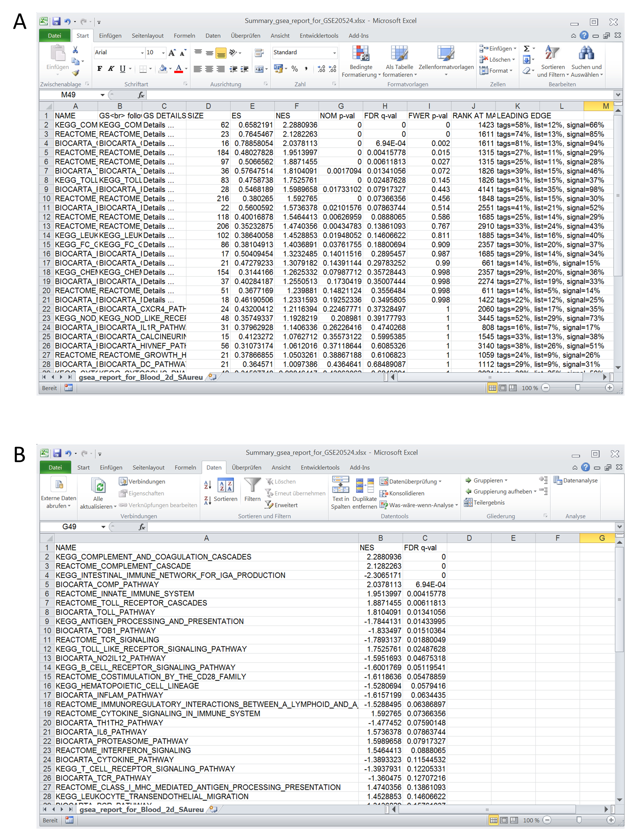
Task: Open the Arial font name dropdown
Action: (x=142, y=52)
